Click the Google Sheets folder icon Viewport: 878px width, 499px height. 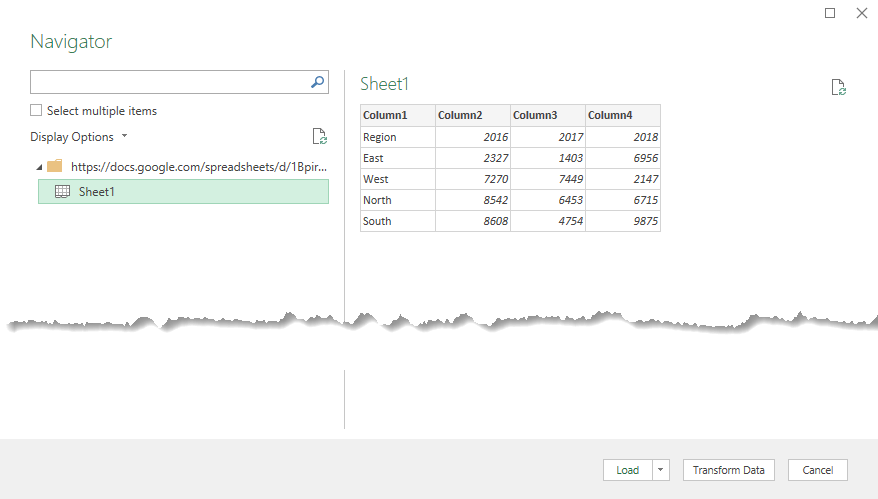(x=55, y=166)
